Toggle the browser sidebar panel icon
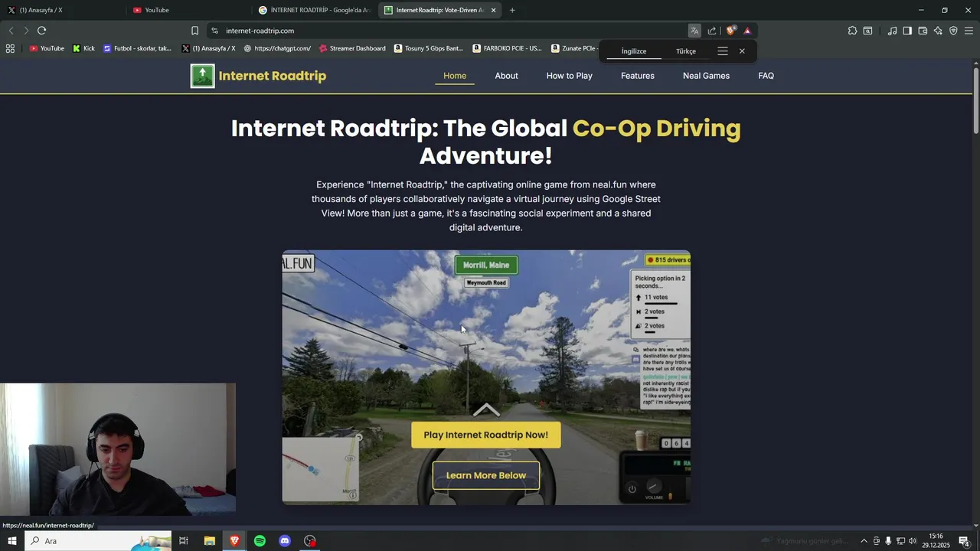Screen dimensions: 980x551 [x=907, y=31]
